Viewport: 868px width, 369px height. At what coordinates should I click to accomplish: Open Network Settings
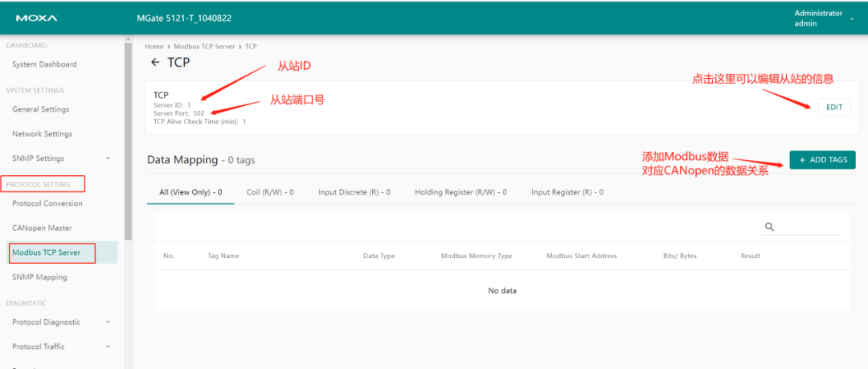42,133
